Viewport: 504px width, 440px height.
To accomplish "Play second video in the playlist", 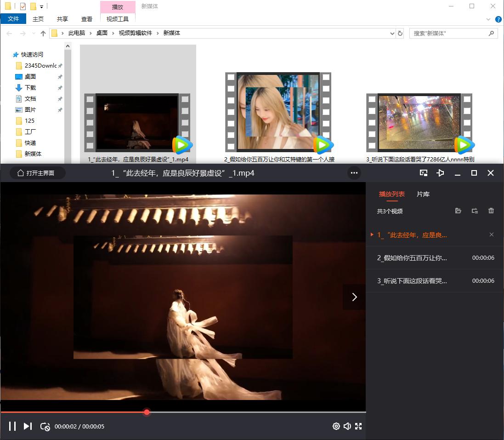I will click(412, 258).
